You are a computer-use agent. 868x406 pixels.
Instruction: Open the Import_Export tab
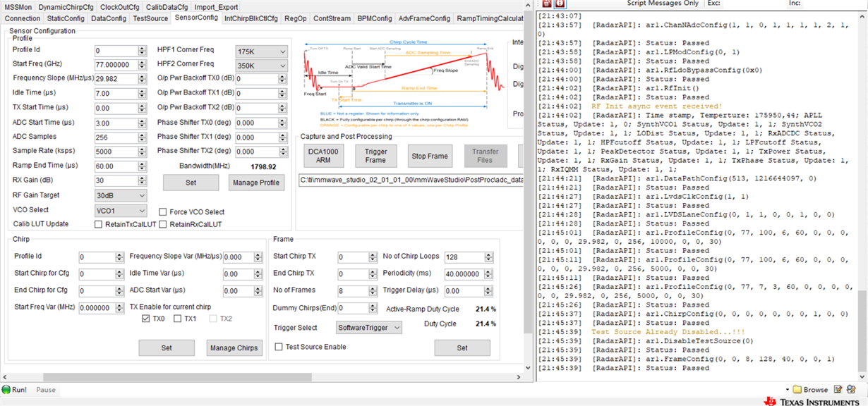(x=216, y=6)
